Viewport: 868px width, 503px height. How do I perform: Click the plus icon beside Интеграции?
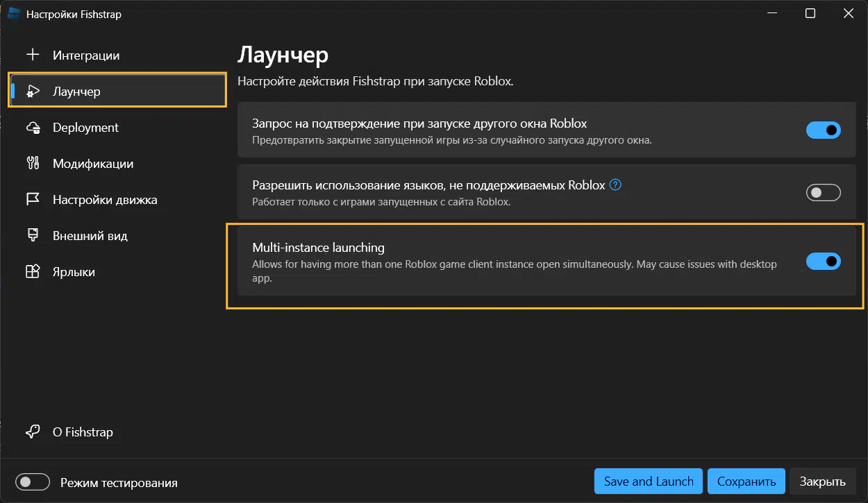[x=33, y=56]
